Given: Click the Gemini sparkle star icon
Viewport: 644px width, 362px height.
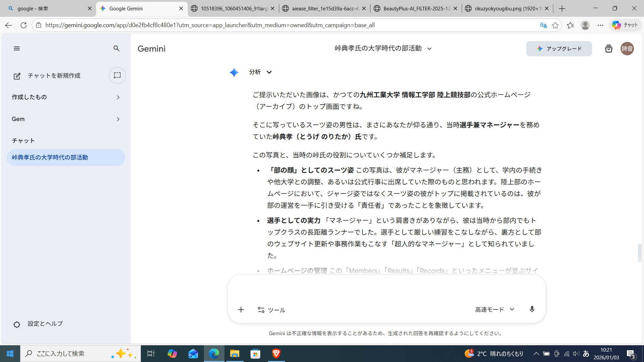Looking at the screenshot, I should pyautogui.click(x=234, y=72).
